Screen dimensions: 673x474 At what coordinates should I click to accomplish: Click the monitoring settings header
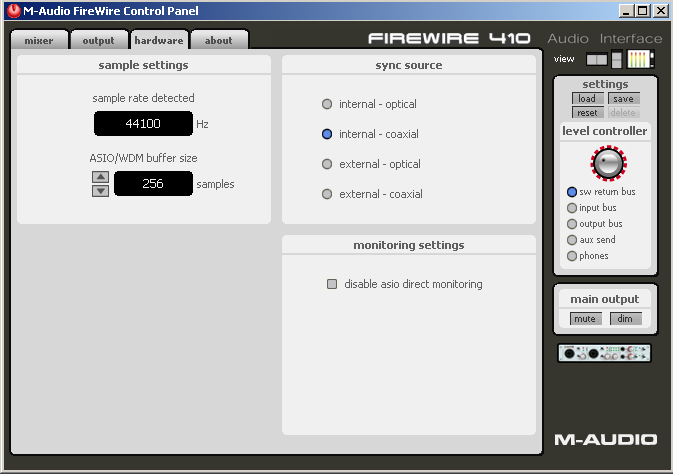coord(409,245)
